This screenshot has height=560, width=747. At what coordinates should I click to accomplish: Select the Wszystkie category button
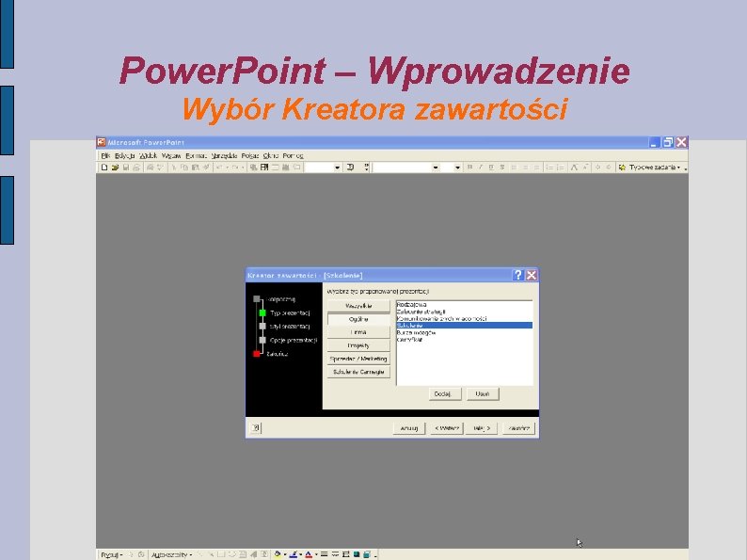(358, 306)
